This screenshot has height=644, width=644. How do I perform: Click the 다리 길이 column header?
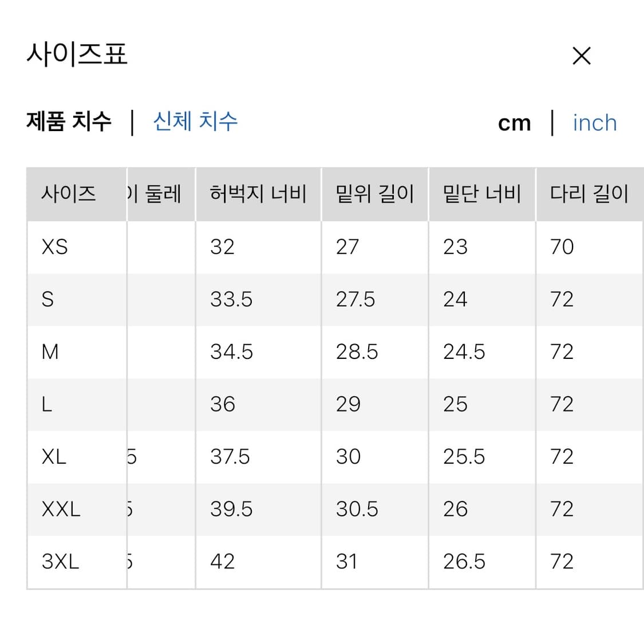590,194
